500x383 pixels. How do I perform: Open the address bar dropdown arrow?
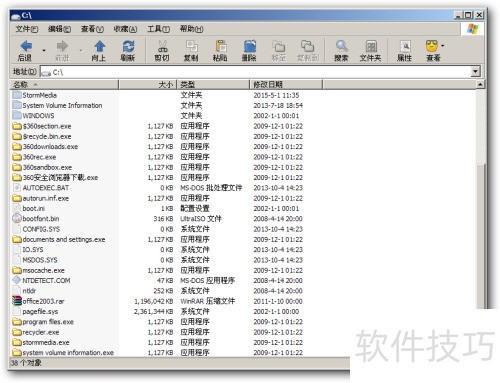[x=475, y=71]
